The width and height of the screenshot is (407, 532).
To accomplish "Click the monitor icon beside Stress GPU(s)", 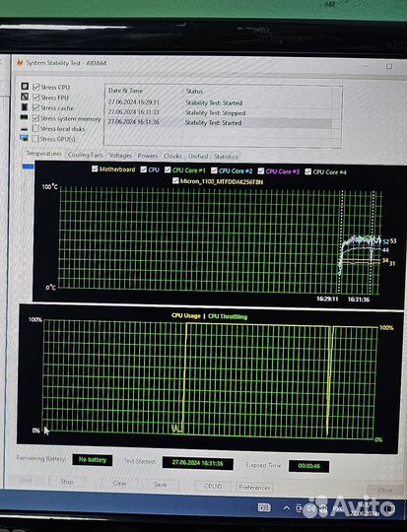I will (x=24, y=138).
